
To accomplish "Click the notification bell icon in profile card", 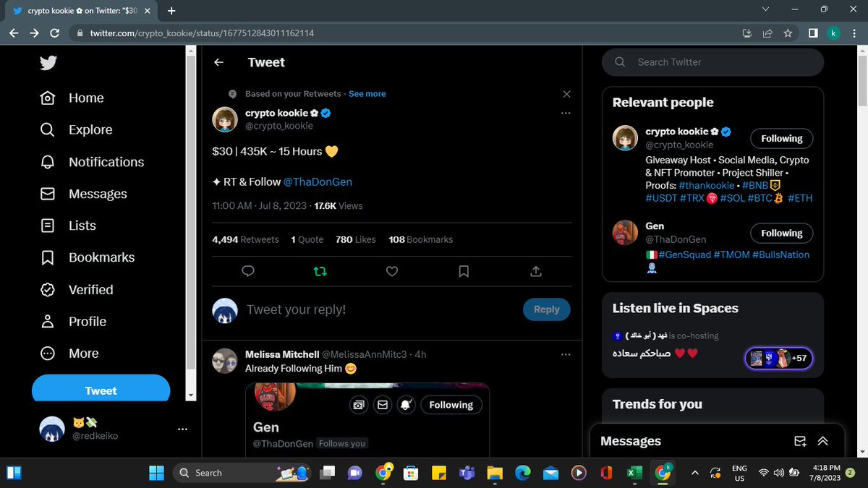I will [x=405, y=405].
